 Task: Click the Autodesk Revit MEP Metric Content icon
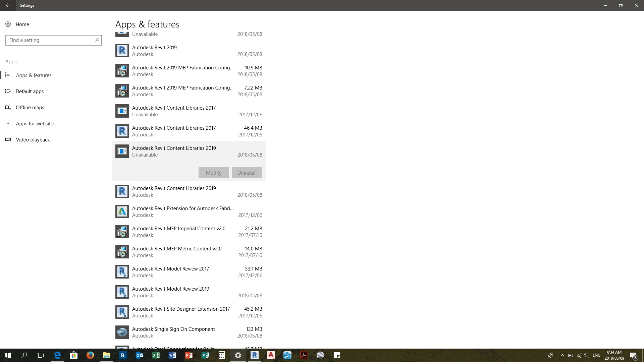(122, 251)
